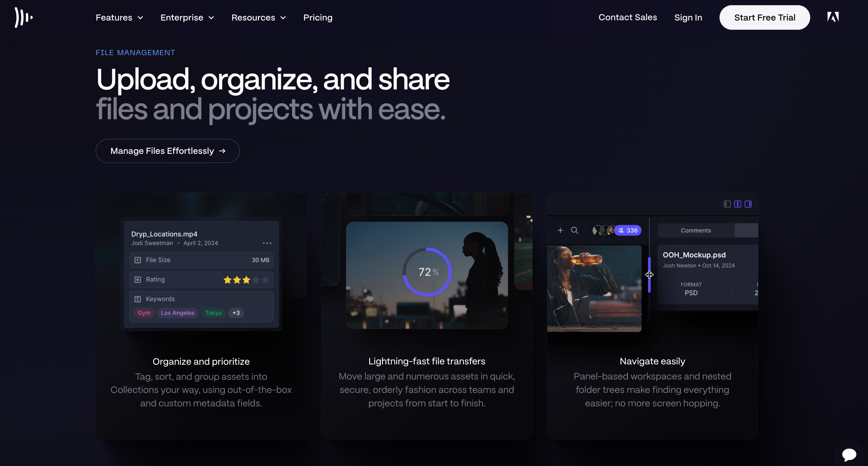This screenshot has width=868, height=466.
Task: Click the Pricing menu item
Action: 318,17
